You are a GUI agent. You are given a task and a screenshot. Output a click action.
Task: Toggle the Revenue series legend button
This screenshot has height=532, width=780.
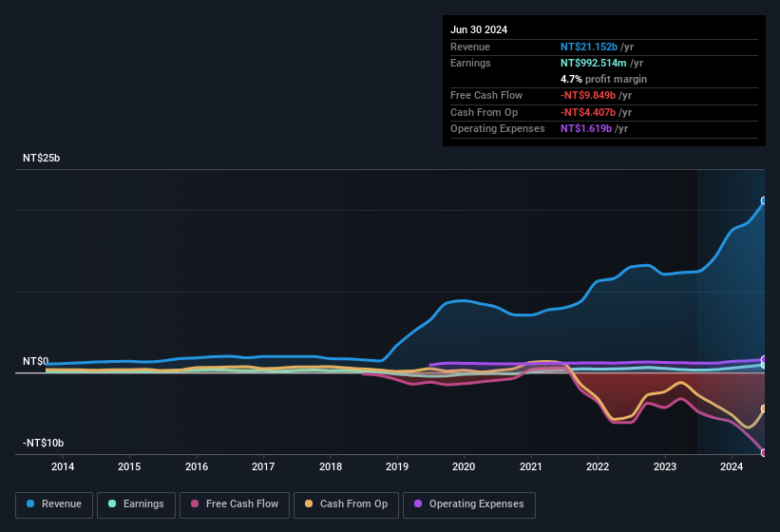pyautogui.click(x=54, y=504)
